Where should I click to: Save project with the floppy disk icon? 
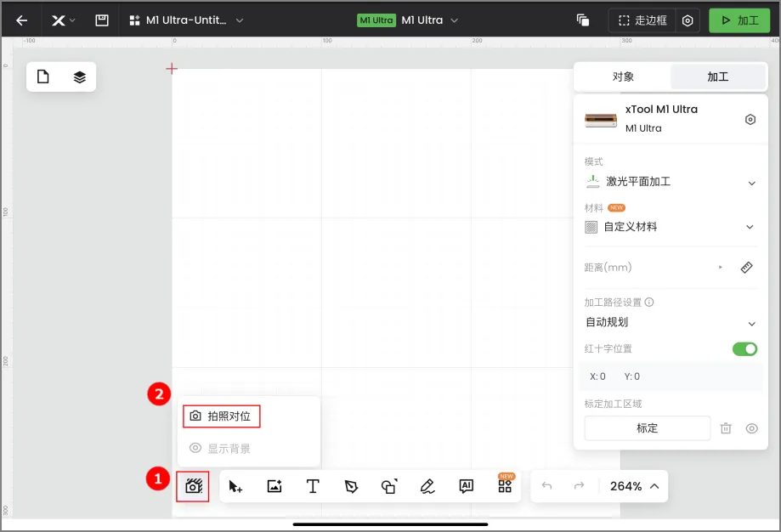click(102, 20)
